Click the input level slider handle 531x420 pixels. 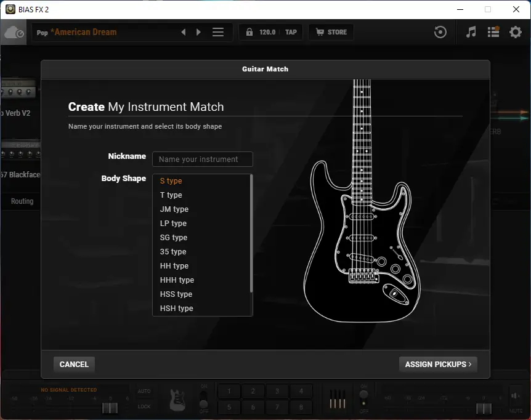pyautogui.click(x=110, y=408)
